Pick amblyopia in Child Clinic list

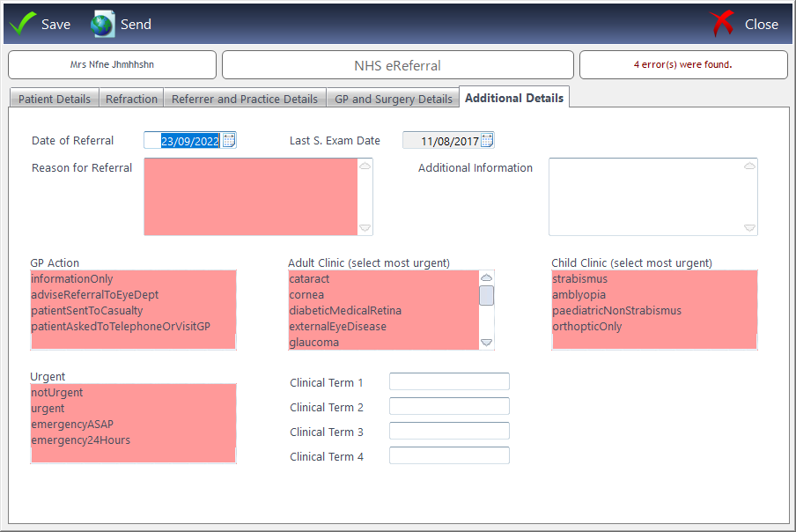click(654, 294)
